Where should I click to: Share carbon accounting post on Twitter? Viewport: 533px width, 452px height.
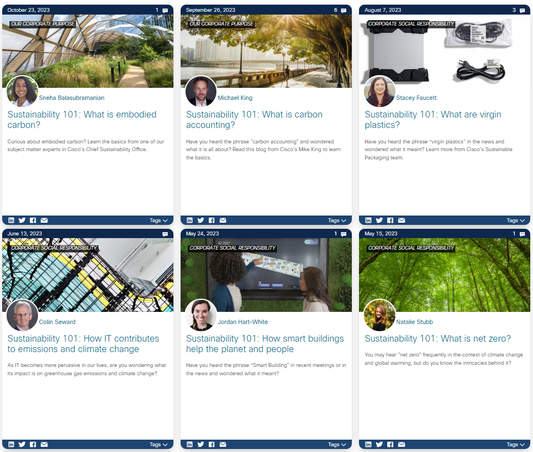(201, 220)
